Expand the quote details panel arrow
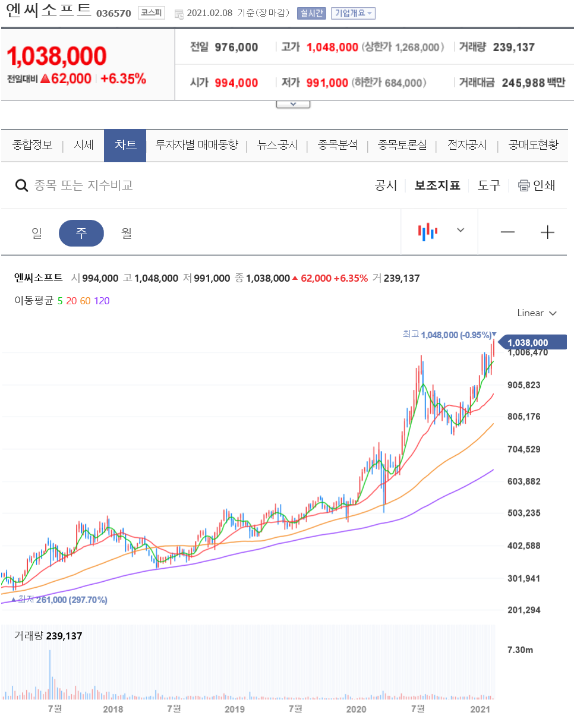The width and height of the screenshot is (574, 728). point(294,104)
